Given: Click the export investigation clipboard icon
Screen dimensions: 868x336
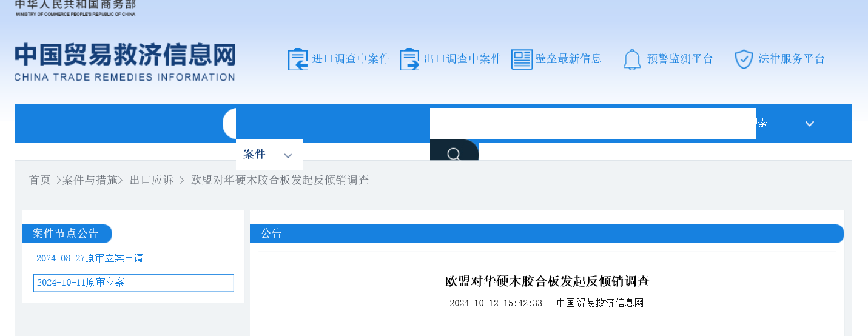Looking at the screenshot, I should pyautogui.click(x=409, y=59).
